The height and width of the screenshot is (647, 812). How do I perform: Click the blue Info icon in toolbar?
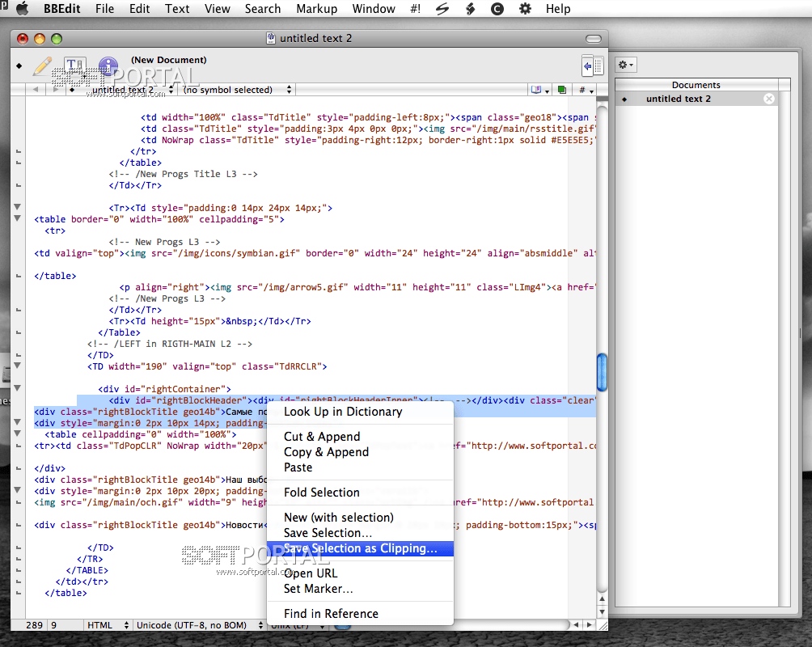[x=108, y=66]
